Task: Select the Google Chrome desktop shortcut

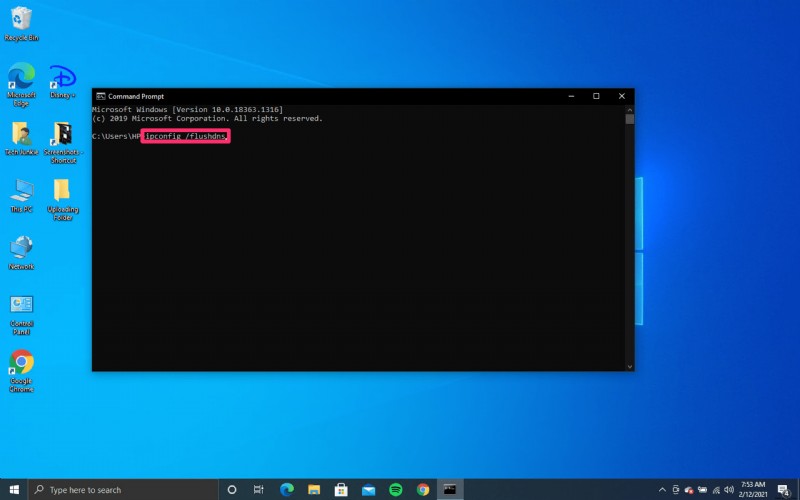Action: 21,371
